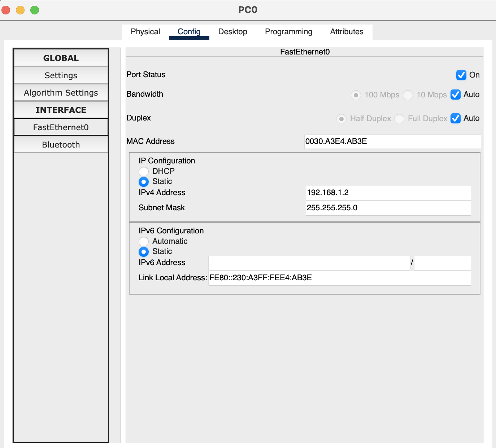Click the MAC Address input field
496x448 pixels.
(393, 141)
